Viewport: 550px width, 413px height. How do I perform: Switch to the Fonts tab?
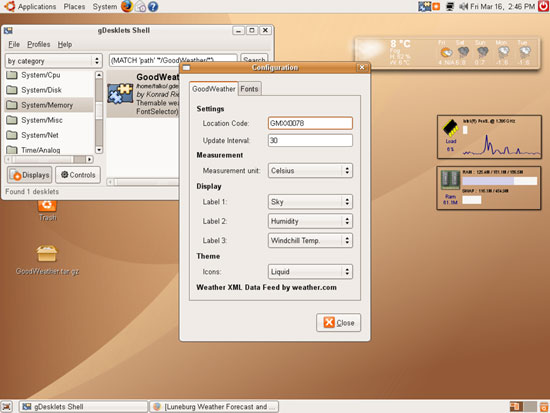(249, 89)
